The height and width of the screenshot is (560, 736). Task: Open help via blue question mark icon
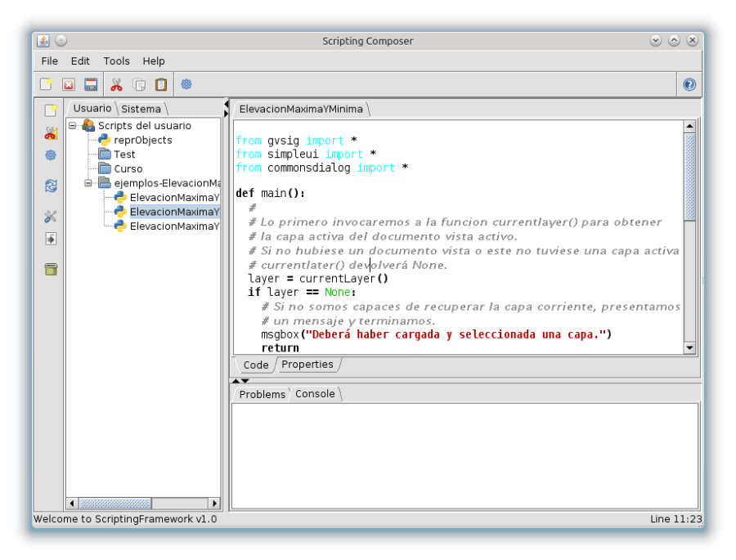689,84
